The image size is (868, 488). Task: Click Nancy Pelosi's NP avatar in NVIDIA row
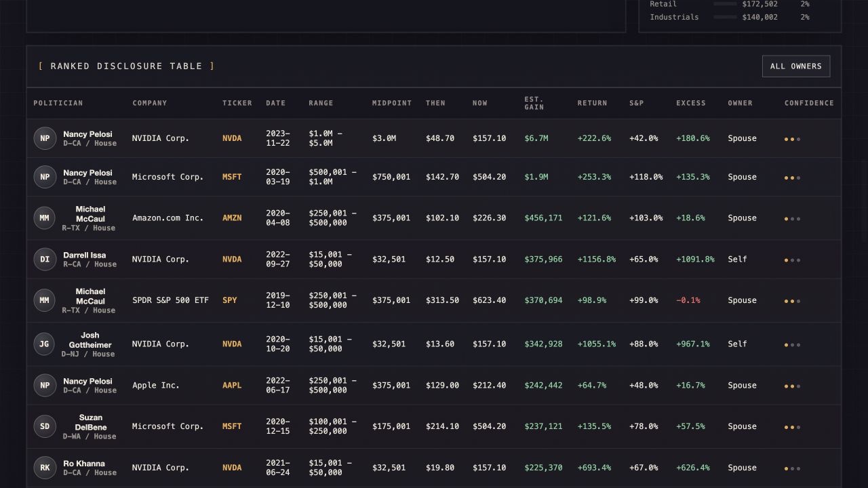click(x=45, y=138)
